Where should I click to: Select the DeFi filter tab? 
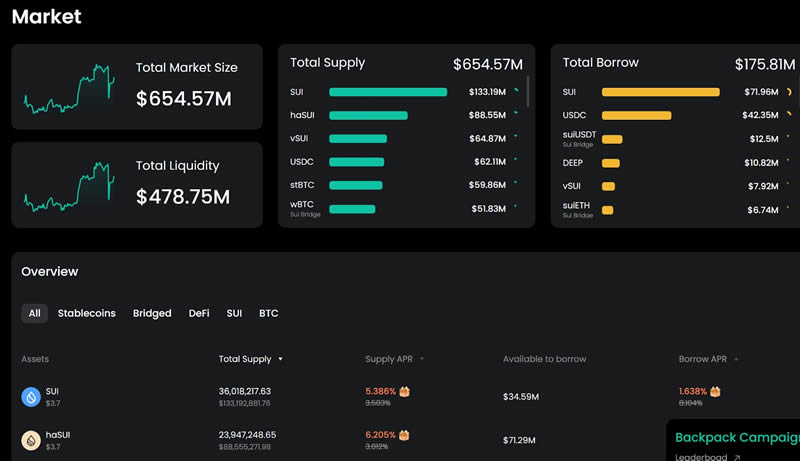199,313
